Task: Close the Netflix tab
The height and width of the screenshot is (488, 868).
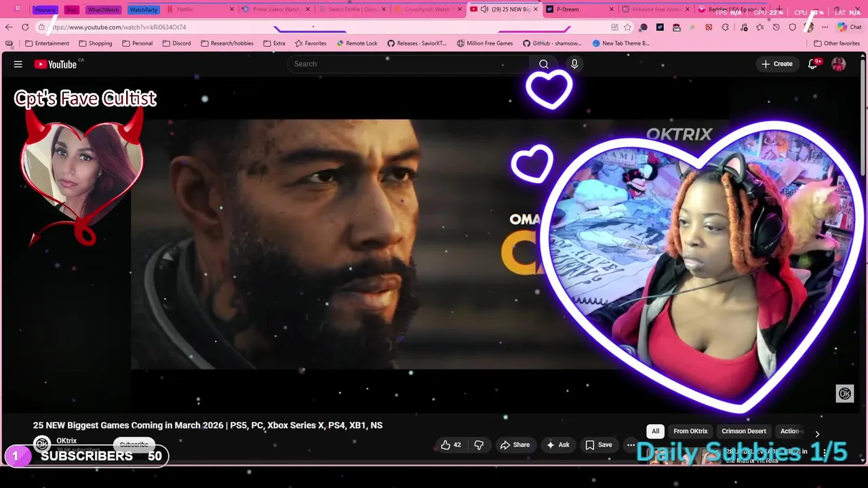Action: click(232, 9)
